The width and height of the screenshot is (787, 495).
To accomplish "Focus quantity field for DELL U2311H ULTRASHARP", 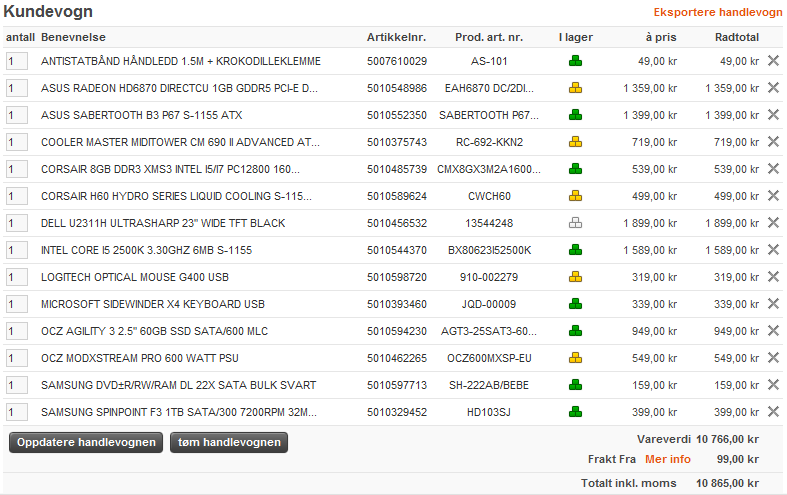I will coord(17,223).
